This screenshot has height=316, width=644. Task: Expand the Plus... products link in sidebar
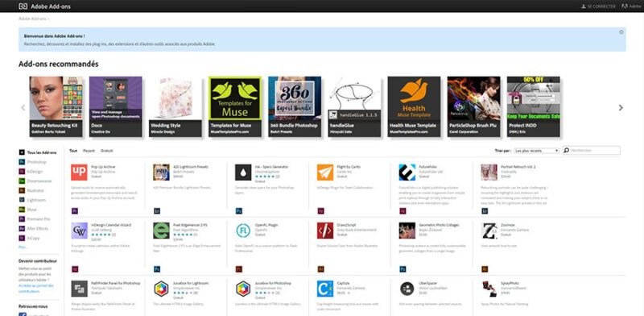(x=23, y=247)
